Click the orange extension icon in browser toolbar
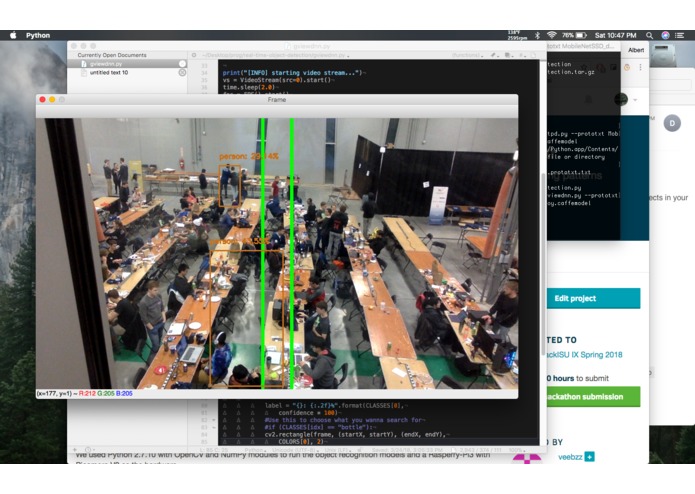This screenshot has height=494, width=695. point(627,67)
